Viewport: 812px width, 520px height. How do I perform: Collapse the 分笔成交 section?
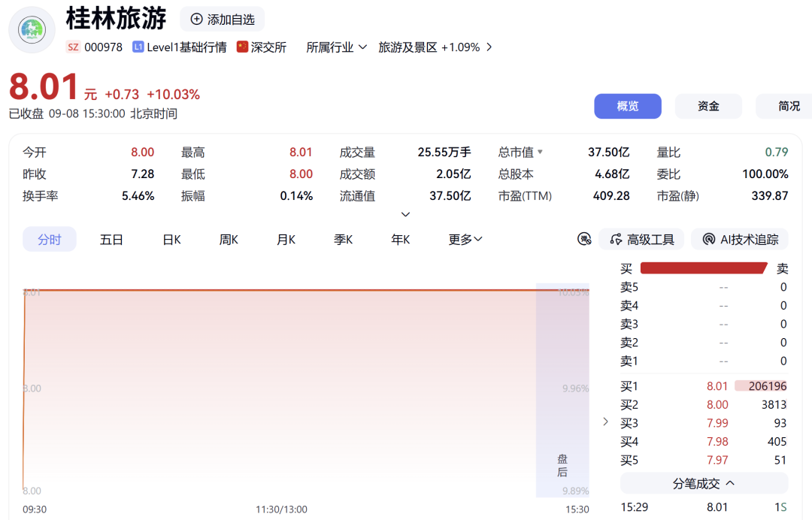pos(704,483)
